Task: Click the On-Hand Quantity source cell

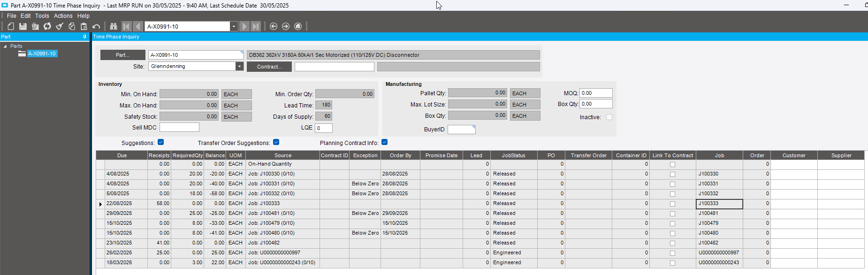Action: [282, 164]
